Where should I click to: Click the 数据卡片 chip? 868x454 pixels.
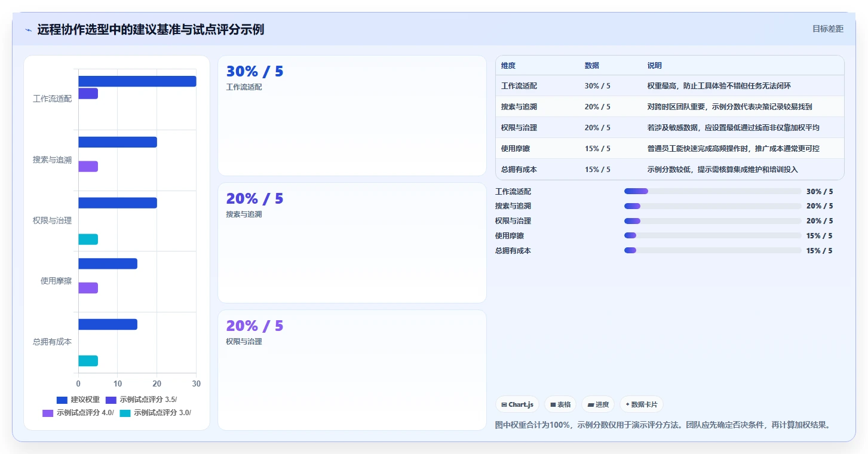(x=641, y=404)
